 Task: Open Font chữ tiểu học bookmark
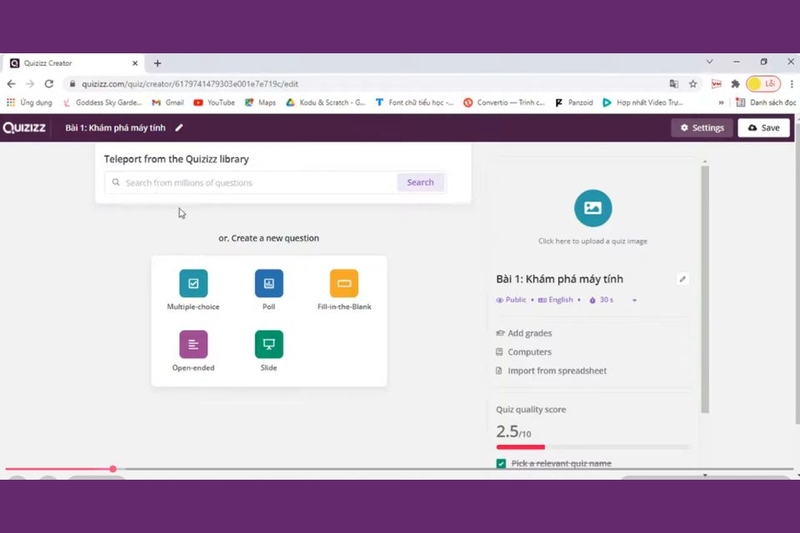coord(414,103)
